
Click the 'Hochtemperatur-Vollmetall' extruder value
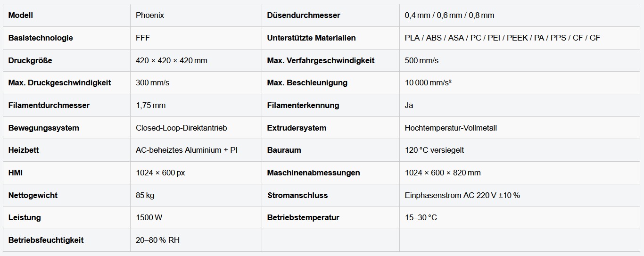(x=451, y=128)
